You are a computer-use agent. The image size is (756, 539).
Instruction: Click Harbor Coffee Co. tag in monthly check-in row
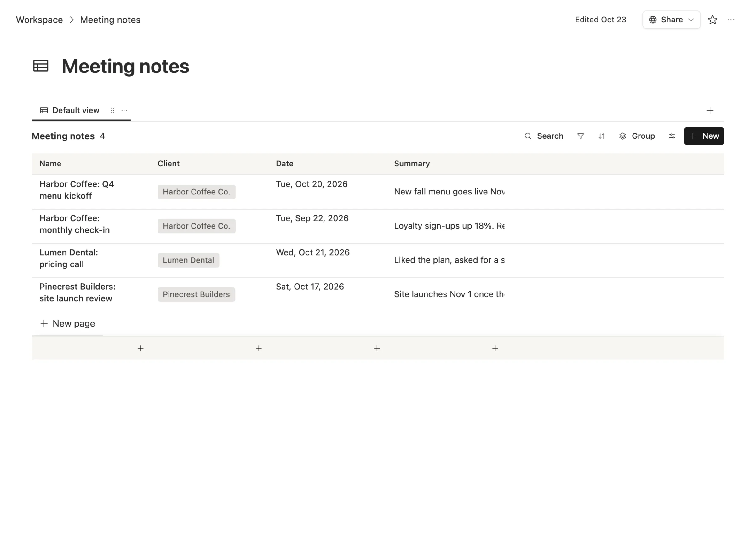click(x=196, y=226)
